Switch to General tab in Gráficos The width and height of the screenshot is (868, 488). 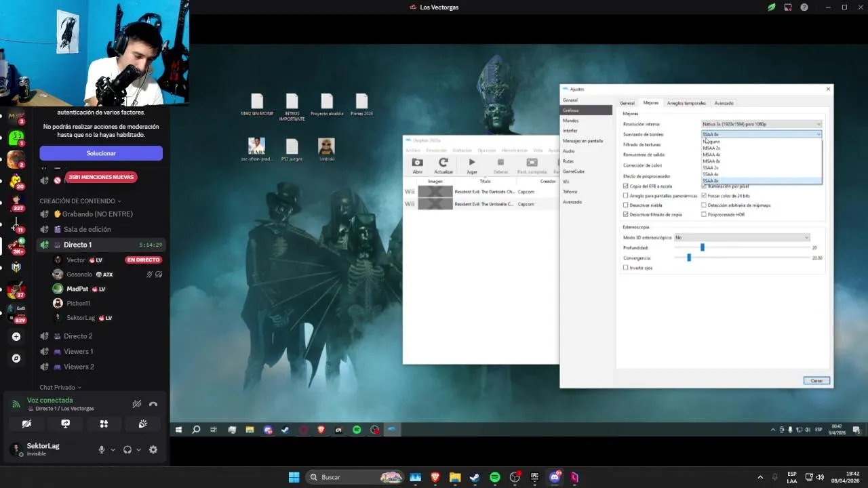coord(627,103)
